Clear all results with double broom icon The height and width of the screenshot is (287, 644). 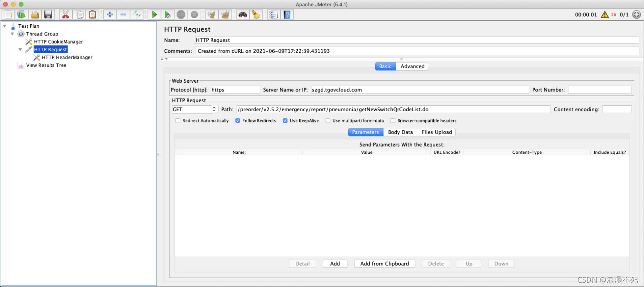225,15
